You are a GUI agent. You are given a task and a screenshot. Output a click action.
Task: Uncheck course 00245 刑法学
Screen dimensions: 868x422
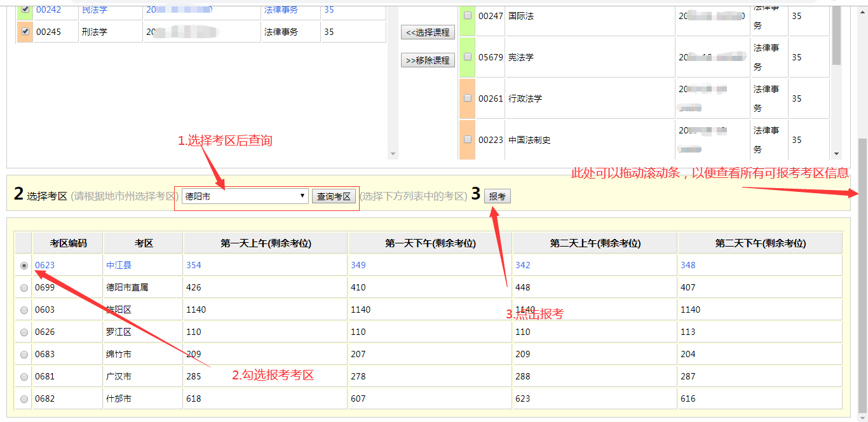point(24,31)
